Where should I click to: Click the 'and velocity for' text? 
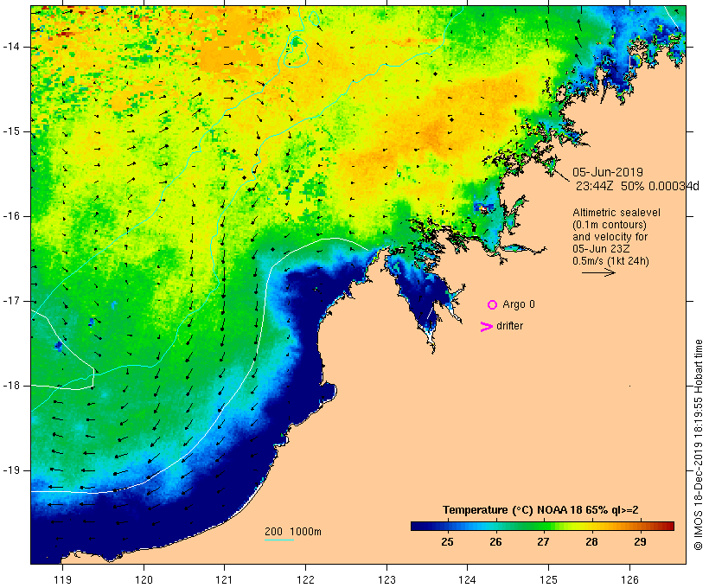click(x=610, y=237)
